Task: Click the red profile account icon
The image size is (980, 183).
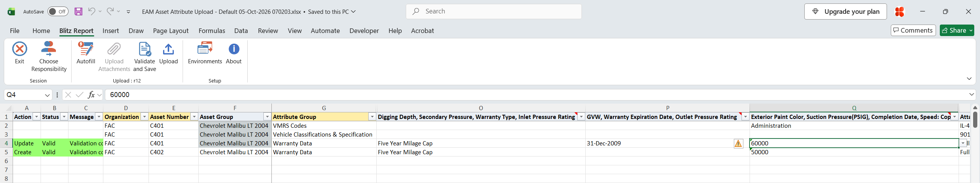Action: click(900, 12)
